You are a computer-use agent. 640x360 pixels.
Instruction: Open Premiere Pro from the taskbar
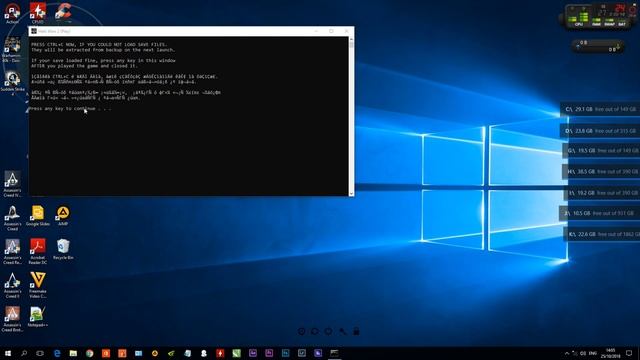click(269, 353)
